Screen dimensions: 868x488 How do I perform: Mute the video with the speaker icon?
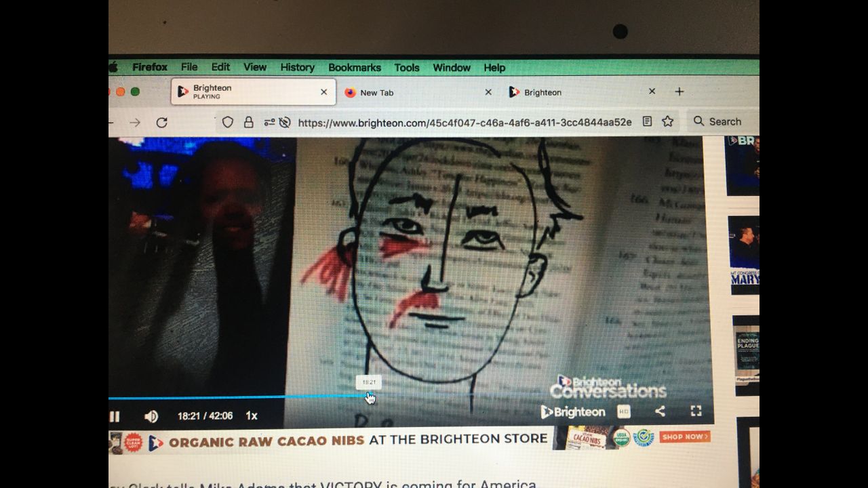151,416
